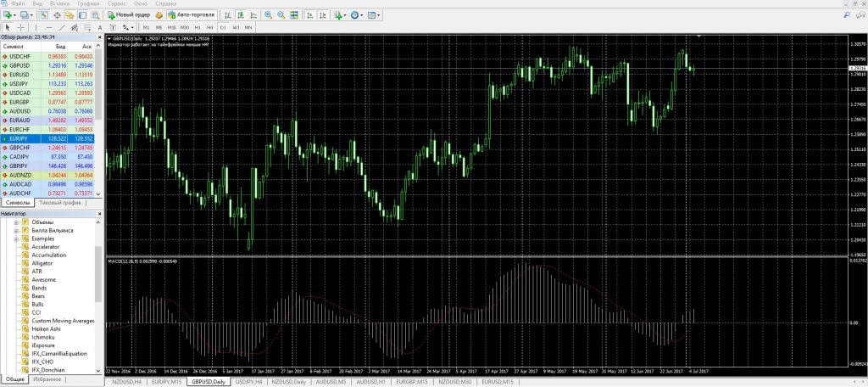The width and height of the screenshot is (868, 387).
Task: Close the Navigator panel
Action: pos(100,214)
